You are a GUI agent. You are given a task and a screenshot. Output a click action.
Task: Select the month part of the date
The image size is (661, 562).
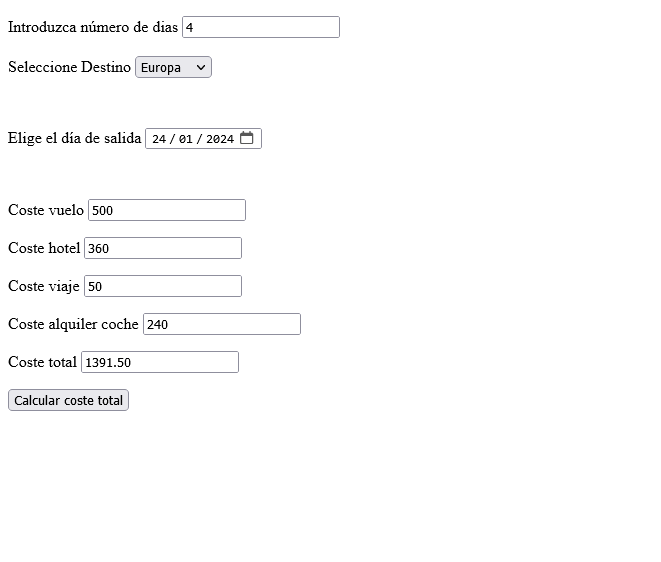[185, 139]
